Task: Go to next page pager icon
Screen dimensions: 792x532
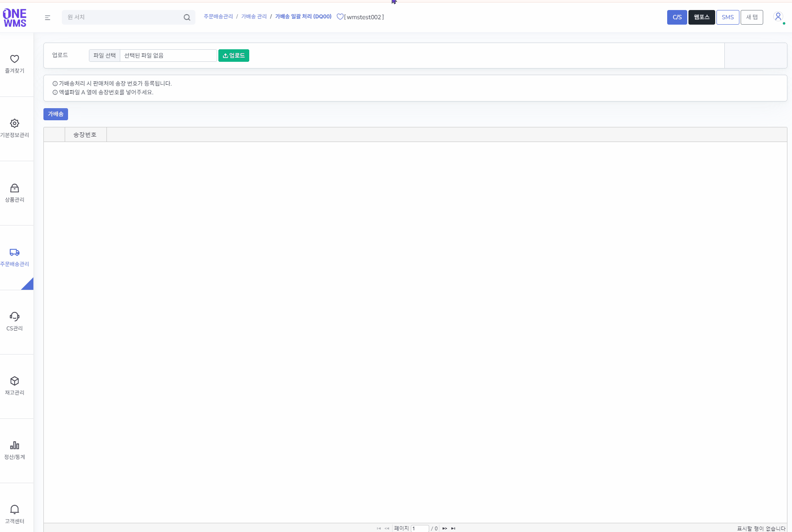Action: click(445, 528)
